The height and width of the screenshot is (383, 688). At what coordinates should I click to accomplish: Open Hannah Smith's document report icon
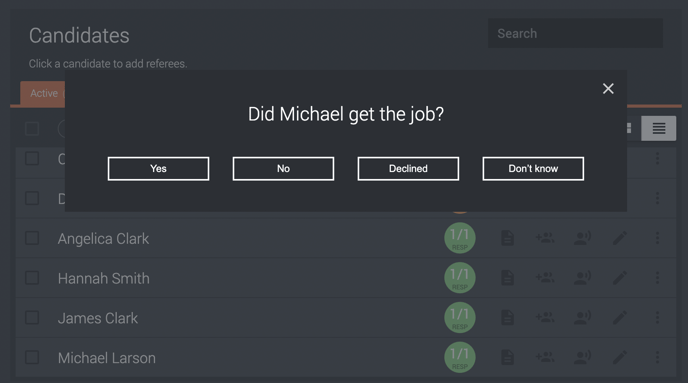pyautogui.click(x=507, y=278)
